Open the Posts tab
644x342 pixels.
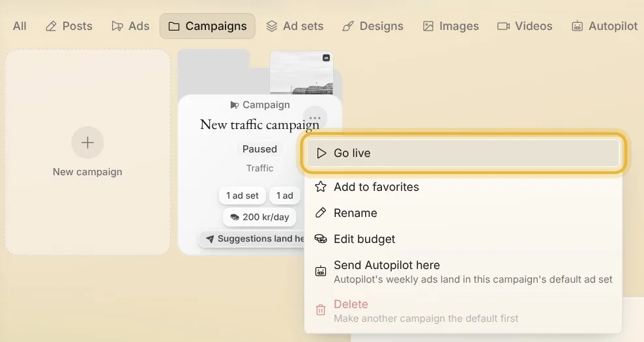[69, 26]
